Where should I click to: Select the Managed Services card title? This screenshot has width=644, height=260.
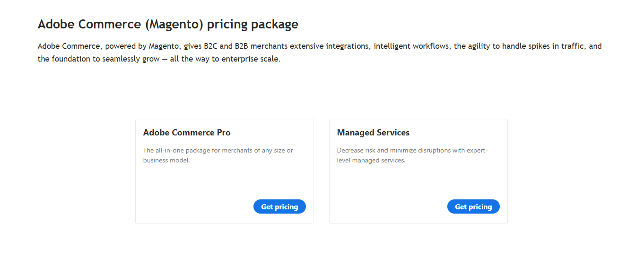pos(373,133)
